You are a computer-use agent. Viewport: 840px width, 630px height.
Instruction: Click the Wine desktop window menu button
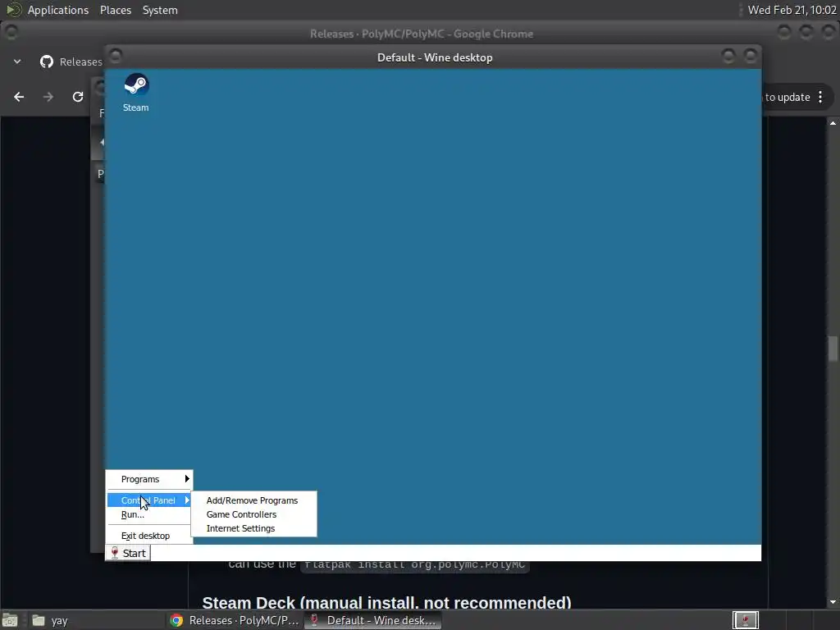coord(116,55)
